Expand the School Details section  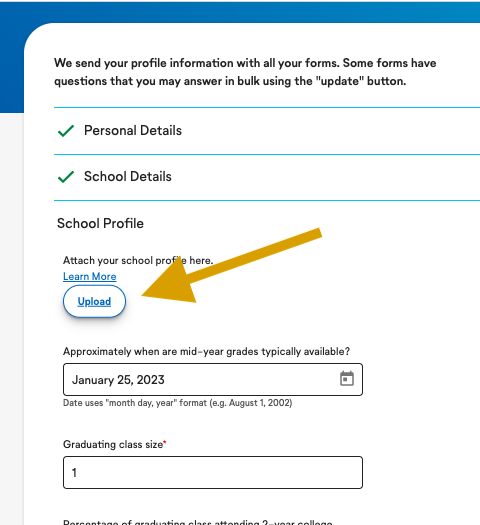coord(267,177)
